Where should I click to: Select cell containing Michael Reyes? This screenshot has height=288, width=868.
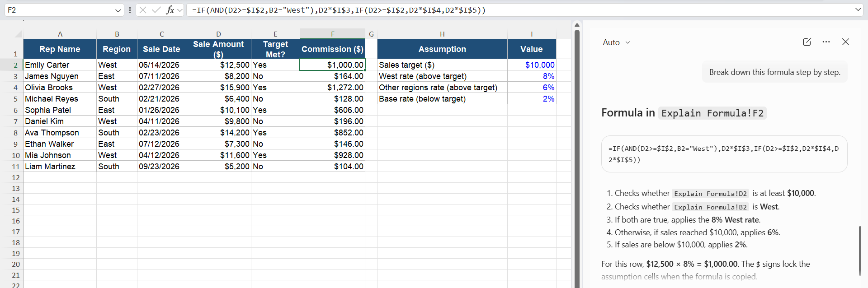(60, 99)
